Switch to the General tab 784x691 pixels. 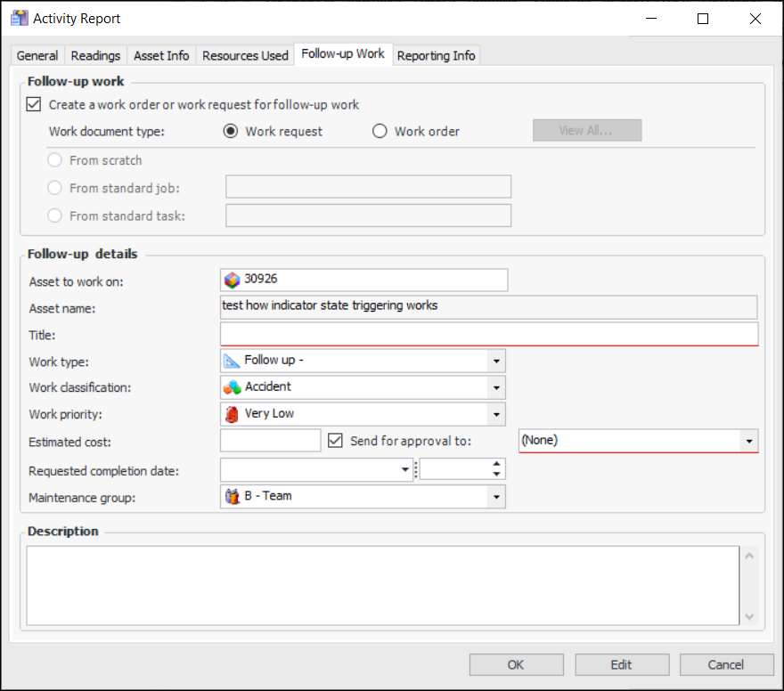pyautogui.click(x=37, y=55)
